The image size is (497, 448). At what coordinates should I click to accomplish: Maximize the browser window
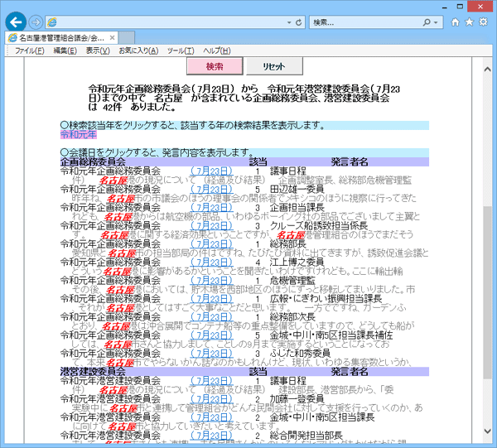tap(460, 7)
